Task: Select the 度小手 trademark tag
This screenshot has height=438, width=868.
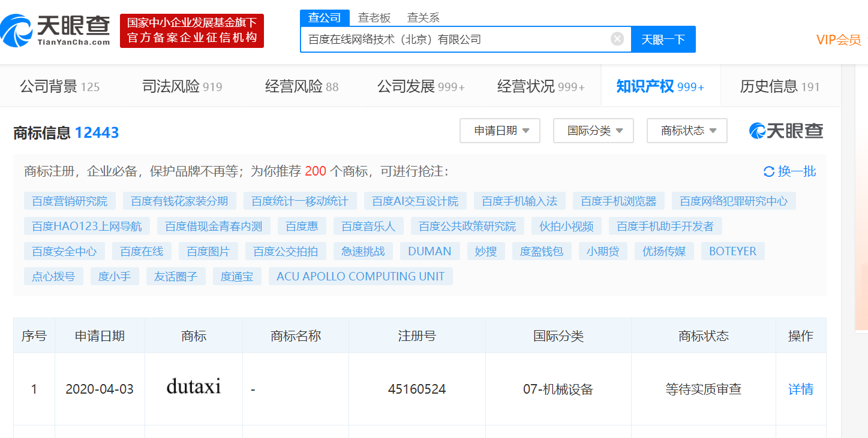Action: point(115,276)
